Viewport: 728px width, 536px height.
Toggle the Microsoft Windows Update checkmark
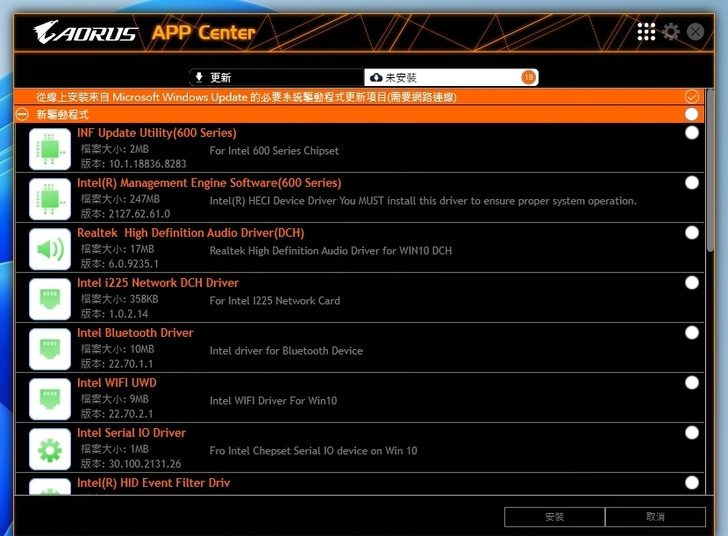(x=692, y=97)
